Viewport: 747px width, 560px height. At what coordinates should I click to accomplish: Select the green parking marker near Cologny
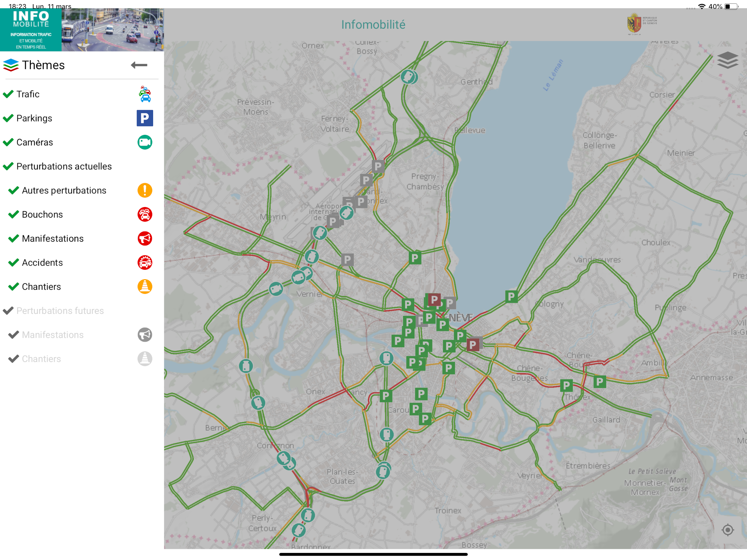tap(511, 296)
